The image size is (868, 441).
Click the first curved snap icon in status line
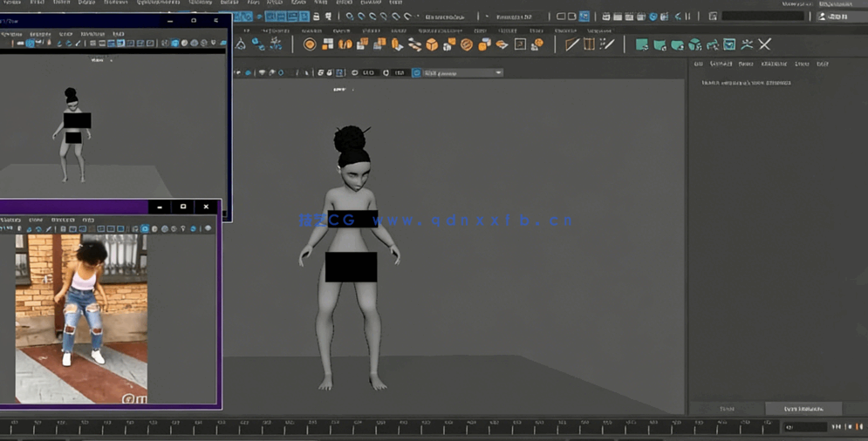[349, 17]
